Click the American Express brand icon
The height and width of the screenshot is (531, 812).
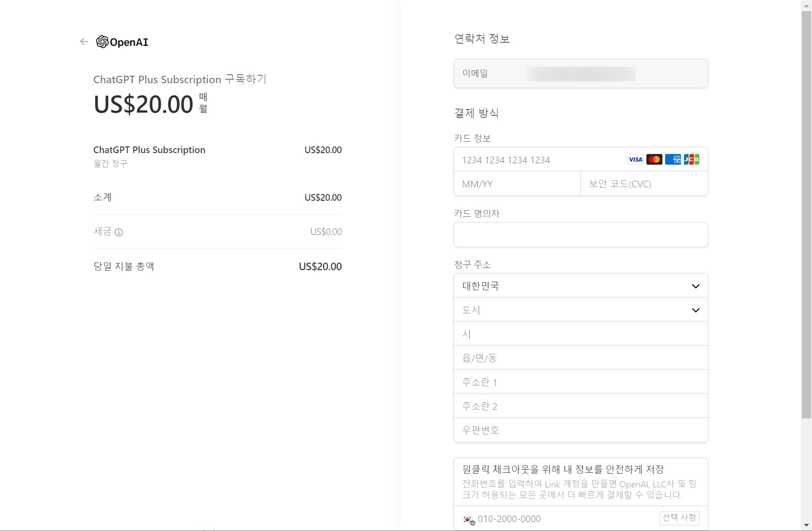click(x=673, y=159)
